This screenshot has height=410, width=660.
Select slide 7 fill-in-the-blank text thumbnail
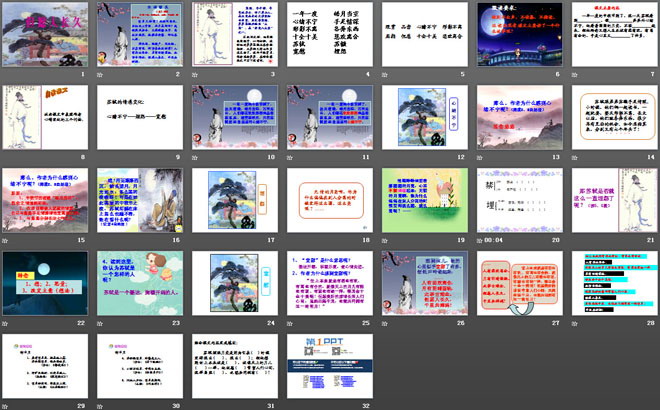coord(615,35)
